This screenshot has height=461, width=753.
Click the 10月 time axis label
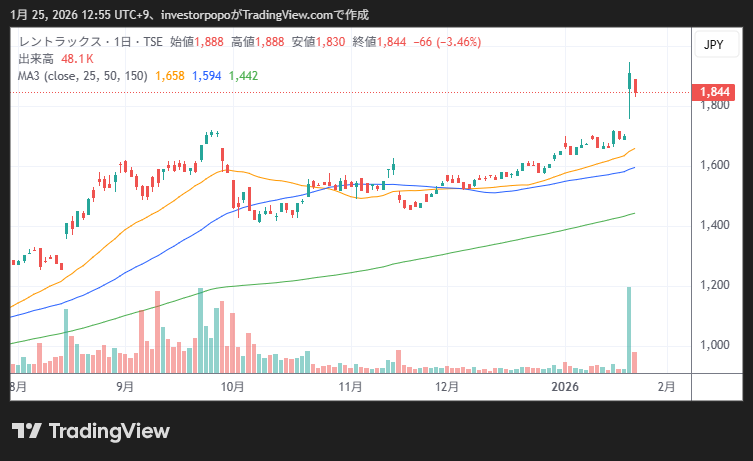(x=233, y=386)
